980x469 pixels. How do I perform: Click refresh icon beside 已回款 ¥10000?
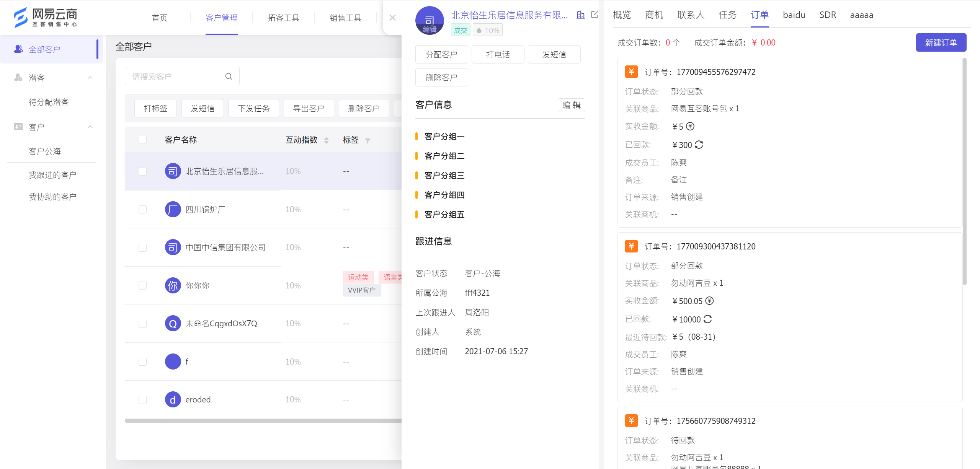tap(708, 319)
